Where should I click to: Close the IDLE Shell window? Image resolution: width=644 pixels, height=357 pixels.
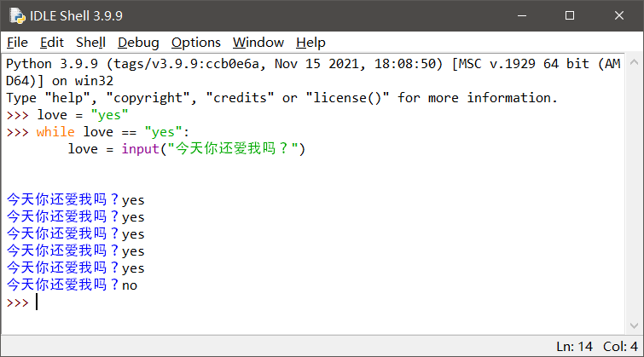pos(619,15)
